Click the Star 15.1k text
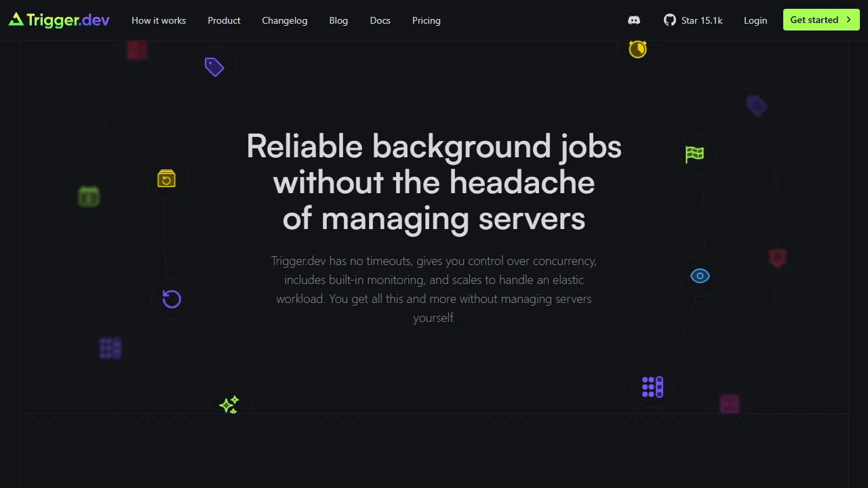The height and width of the screenshot is (488, 868). tap(702, 20)
